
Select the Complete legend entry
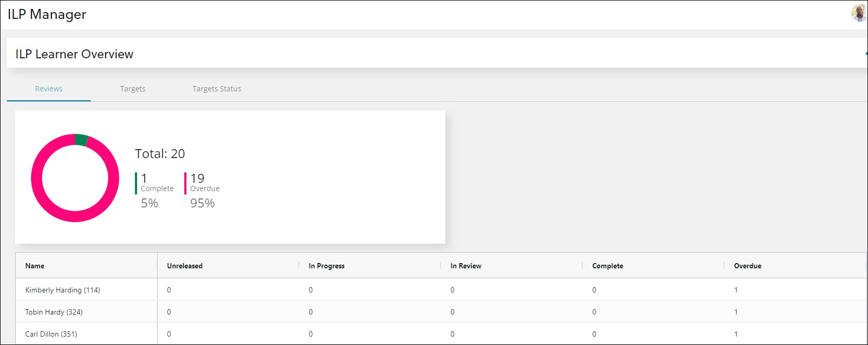coord(156,183)
